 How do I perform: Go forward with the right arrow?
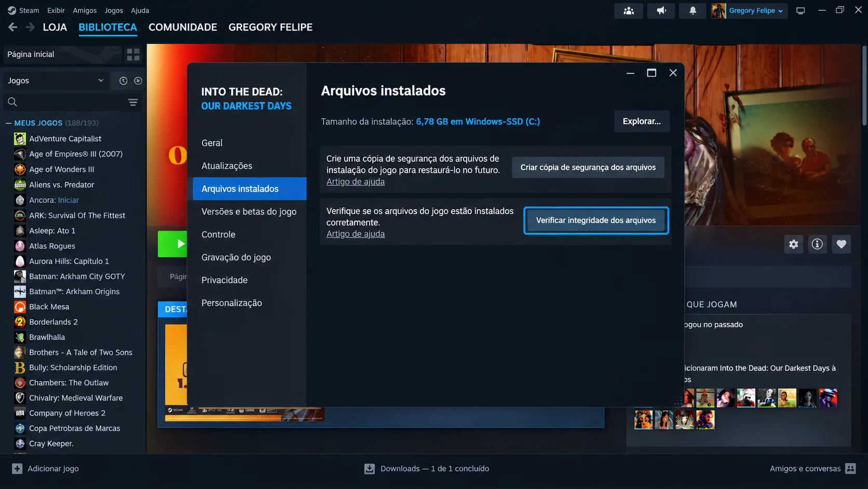point(30,27)
